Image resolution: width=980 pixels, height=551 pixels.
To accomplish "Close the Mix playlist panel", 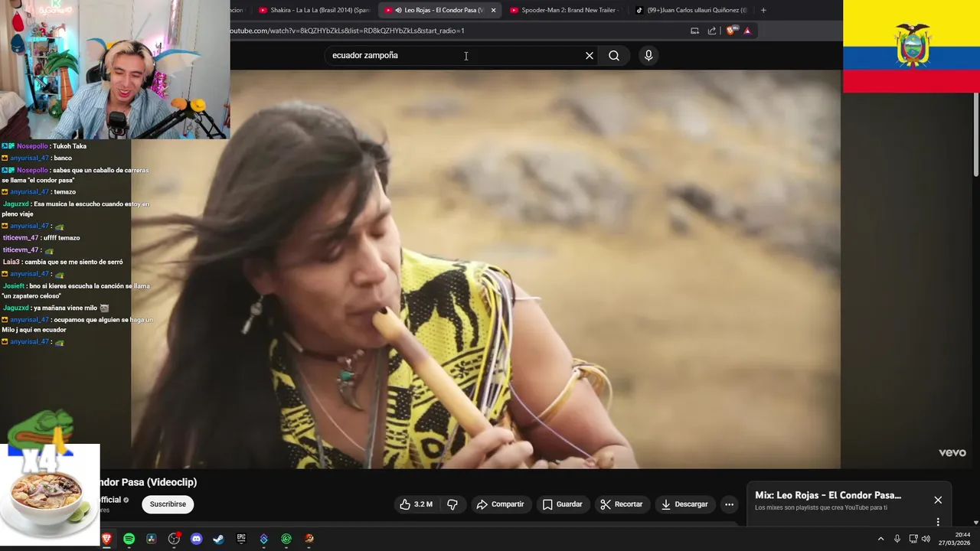I will [938, 500].
